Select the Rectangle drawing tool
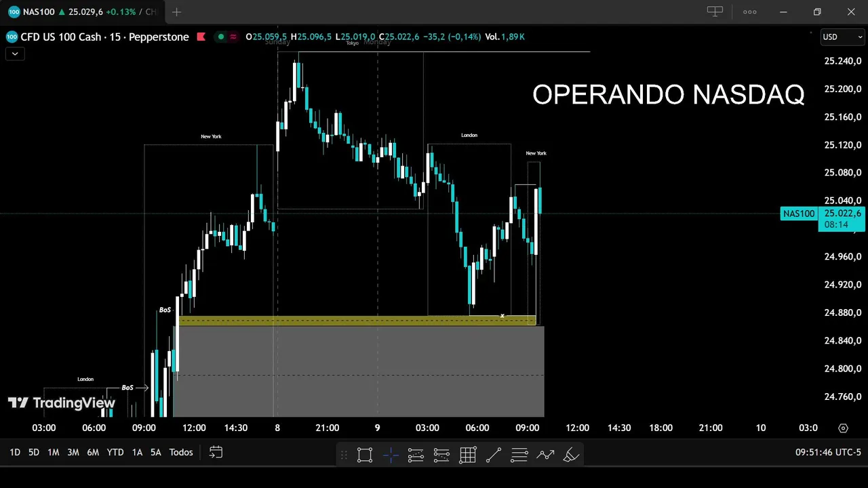The width and height of the screenshot is (868, 488). pos(365,455)
